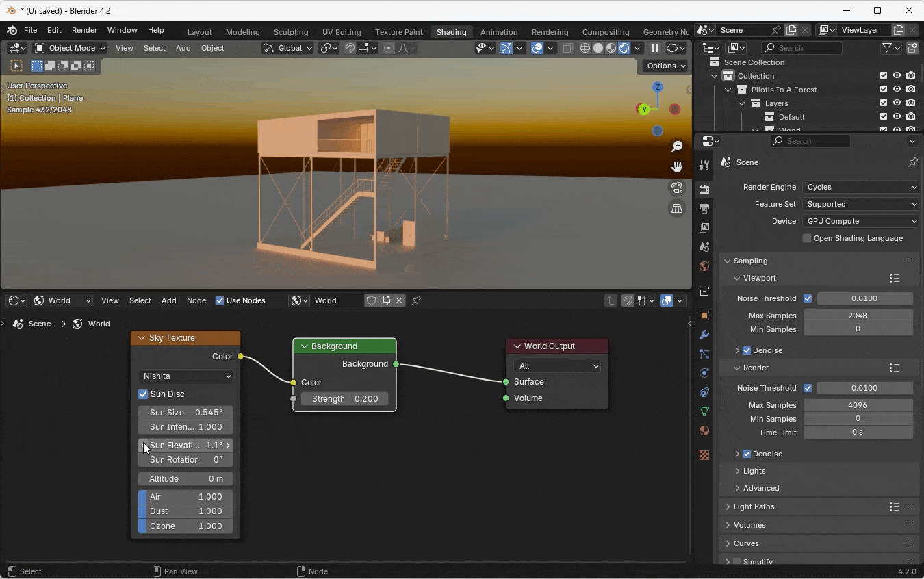Open Feature Set Supported dropdown
This screenshot has height=579, width=924.
(861, 204)
